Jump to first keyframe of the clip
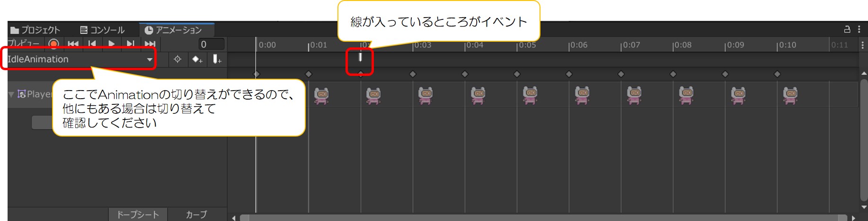 point(73,44)
